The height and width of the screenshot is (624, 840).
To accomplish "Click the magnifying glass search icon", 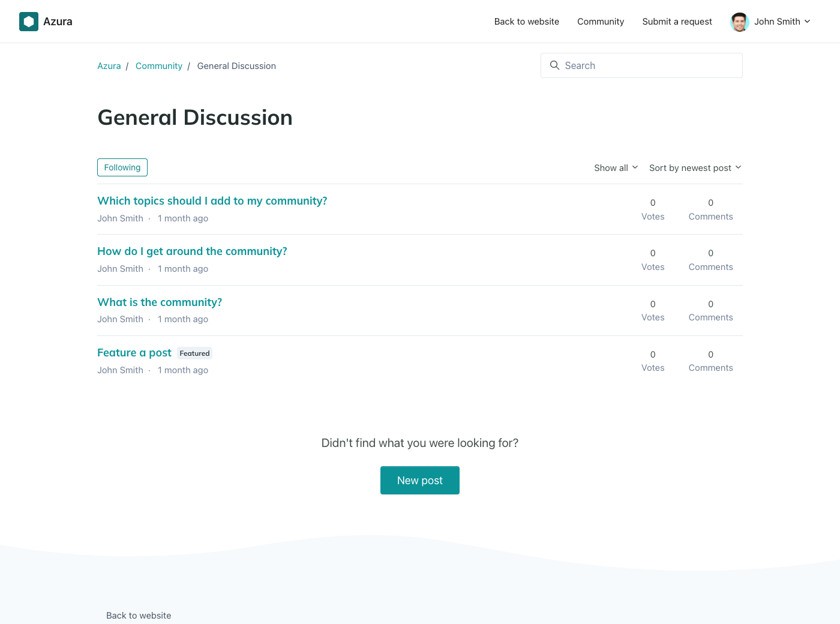I will [x=554, y=65].
